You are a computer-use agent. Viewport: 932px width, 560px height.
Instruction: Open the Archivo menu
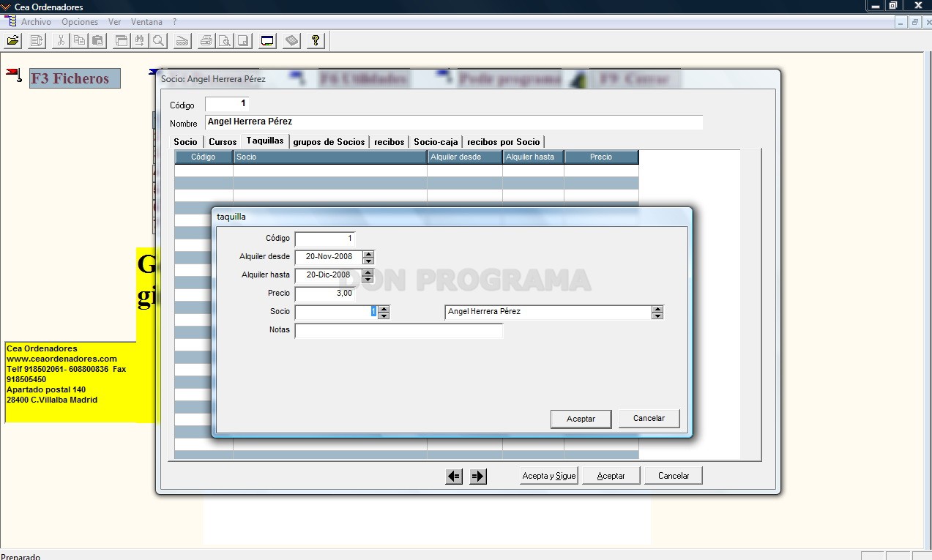[36, 22]
